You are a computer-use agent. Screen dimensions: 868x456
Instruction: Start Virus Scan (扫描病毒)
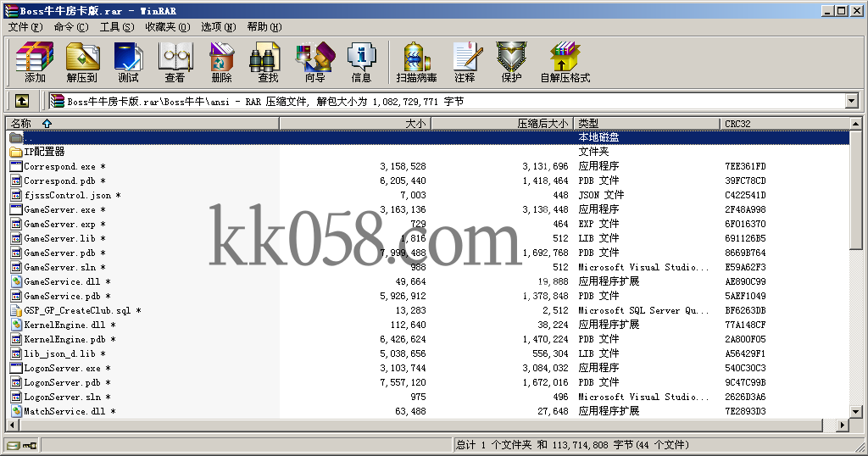click(416, 62)
